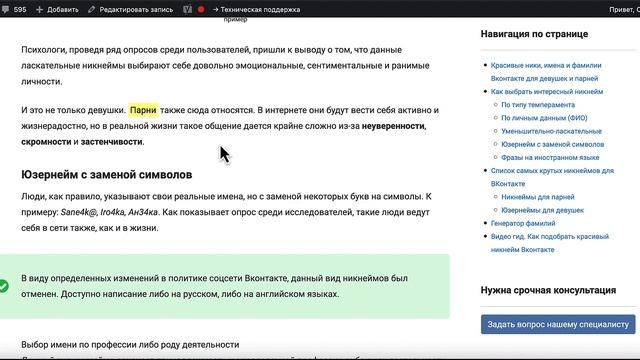Click the green notice text about Вконтакте policy

(214, 286)
